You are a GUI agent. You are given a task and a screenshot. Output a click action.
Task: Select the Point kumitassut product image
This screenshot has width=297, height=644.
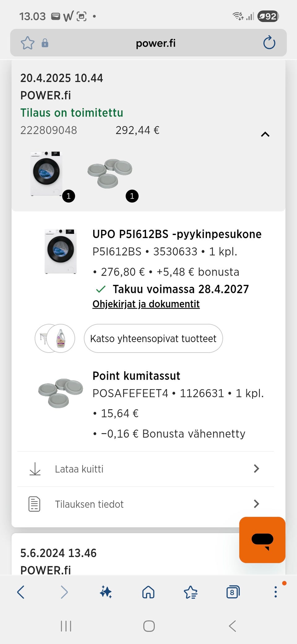[61, 393]
